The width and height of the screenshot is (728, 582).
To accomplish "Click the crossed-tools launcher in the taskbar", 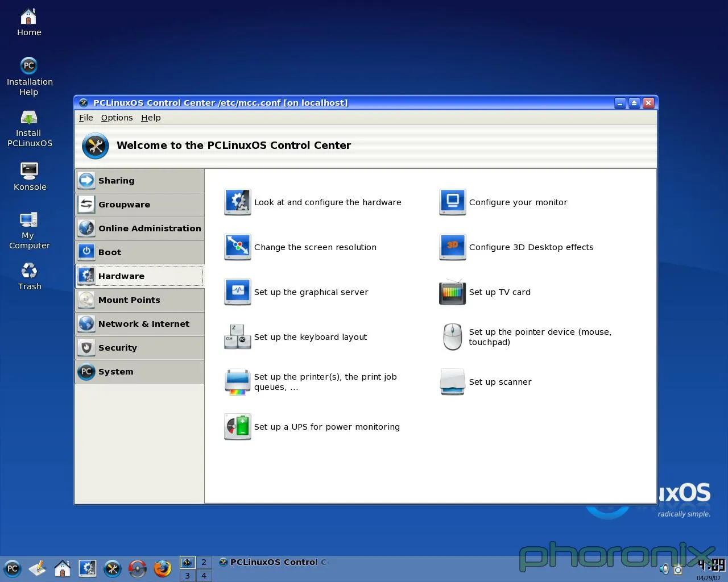I will click(113, 568).
